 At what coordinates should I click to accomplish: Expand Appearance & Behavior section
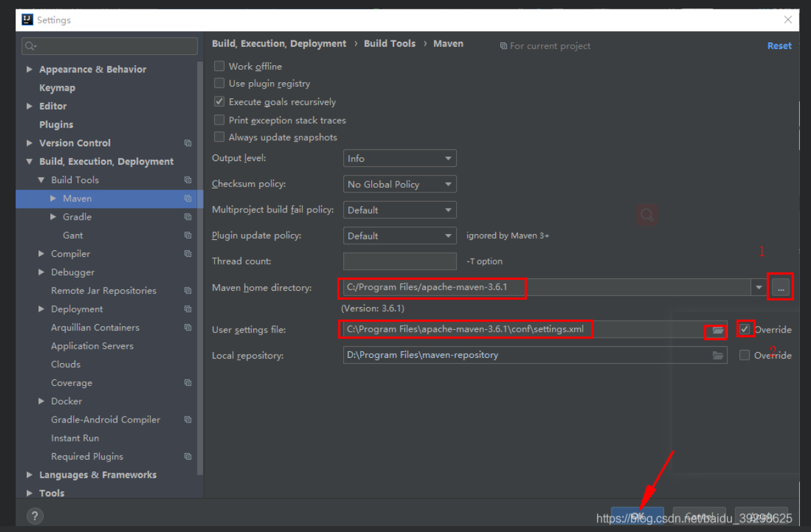[29, 69]
